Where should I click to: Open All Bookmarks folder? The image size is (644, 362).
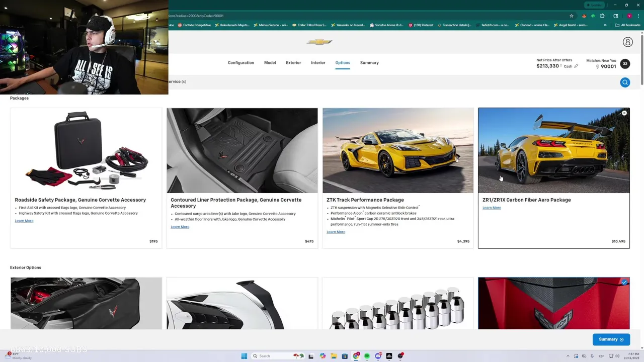point(628,25)
